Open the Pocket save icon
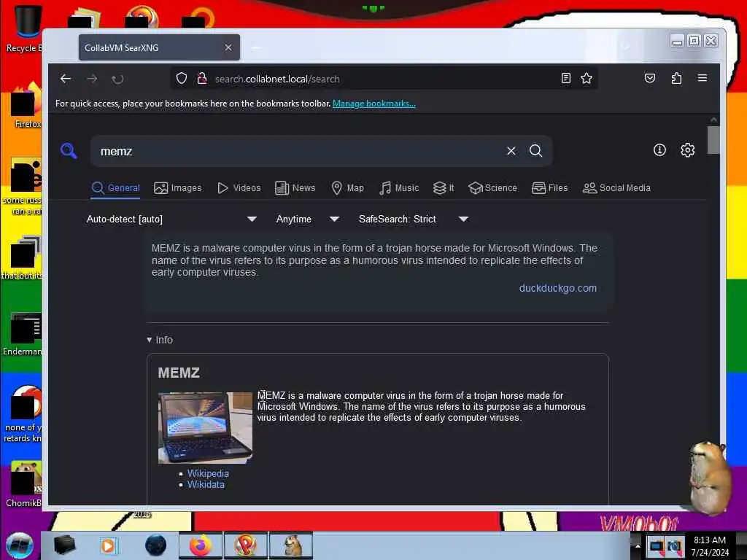The width and height of the screenshot is (747, 560). pyautogui.click(x=650, y=78)
